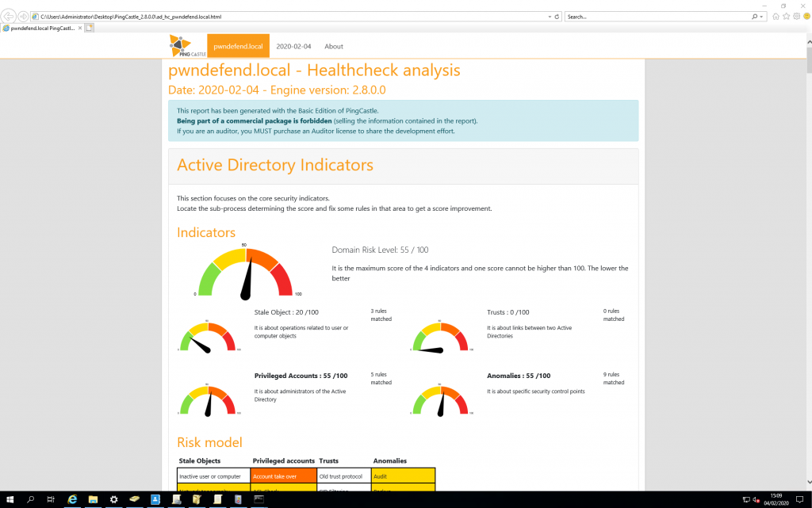This screenshot has width=812, height=508.
Task: Switch to the pwndefend.local PingCastle tab
Action: tap(44, 27)
